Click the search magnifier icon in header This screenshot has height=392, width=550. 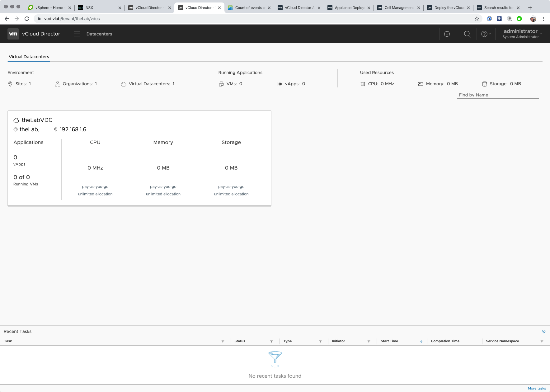coord(467,34)
